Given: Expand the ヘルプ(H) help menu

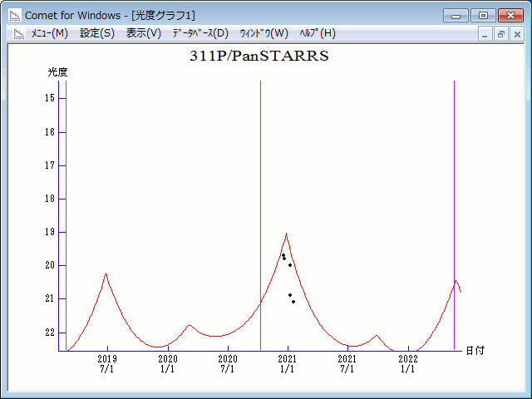Looking at the screenshot, I should tap(318, 33).
